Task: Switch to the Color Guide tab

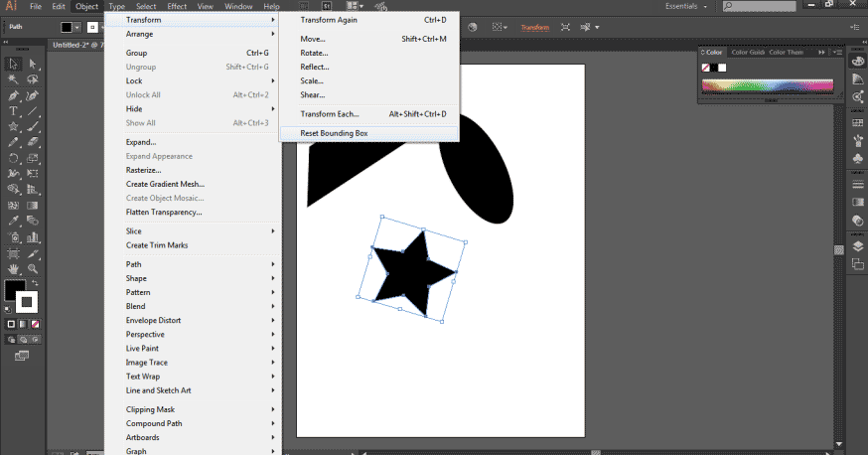Action: tap(748, 52)
